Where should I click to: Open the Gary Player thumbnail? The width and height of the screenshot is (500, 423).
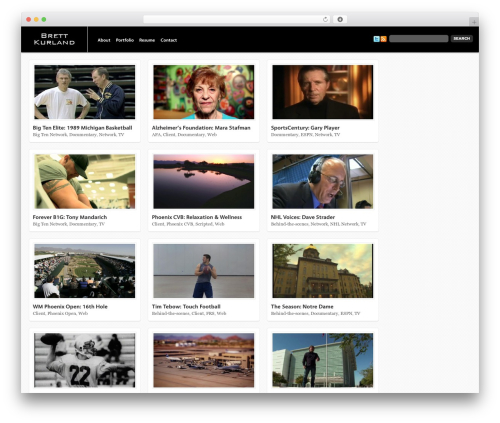click(x=323, y=92)
